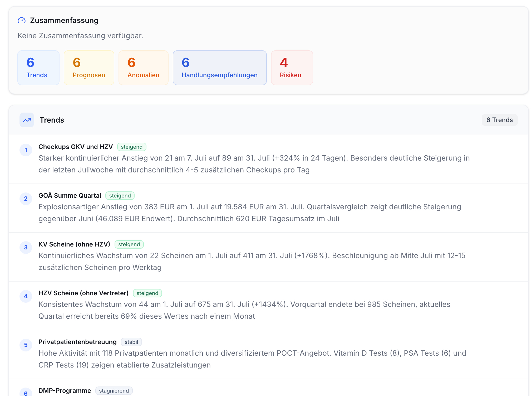
Task: Click number badge 3 for KV Scheine
Action: [26, 247]
